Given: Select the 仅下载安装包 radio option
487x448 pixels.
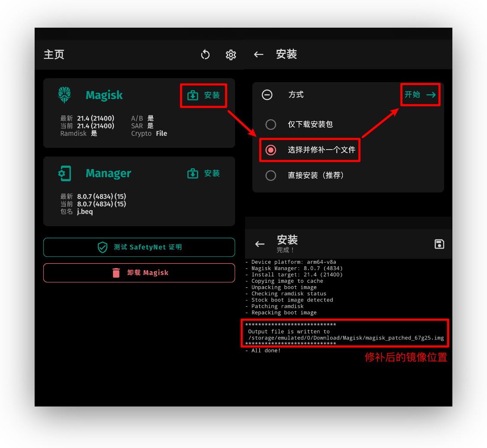Looking at the screenshot, I should (271, 125).
